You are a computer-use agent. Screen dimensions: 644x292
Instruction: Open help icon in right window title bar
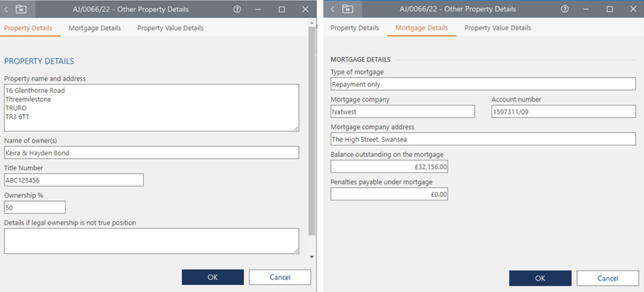coord(565,9)
